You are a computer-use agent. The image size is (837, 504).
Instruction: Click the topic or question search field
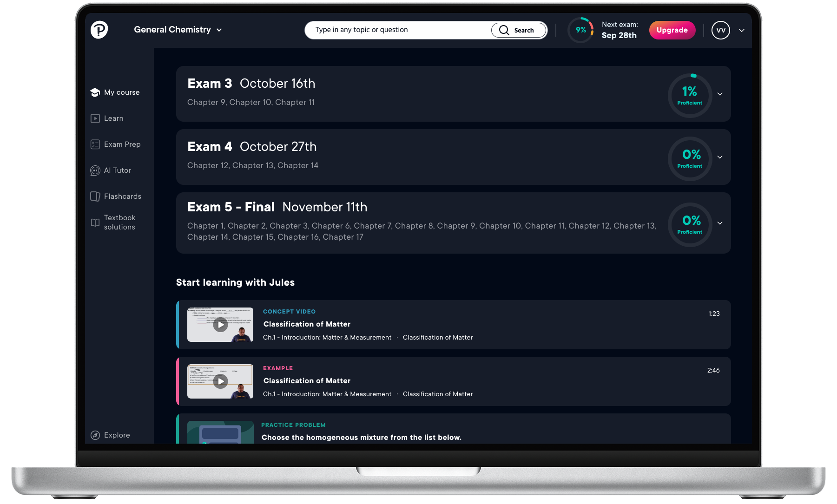[400, 30]
